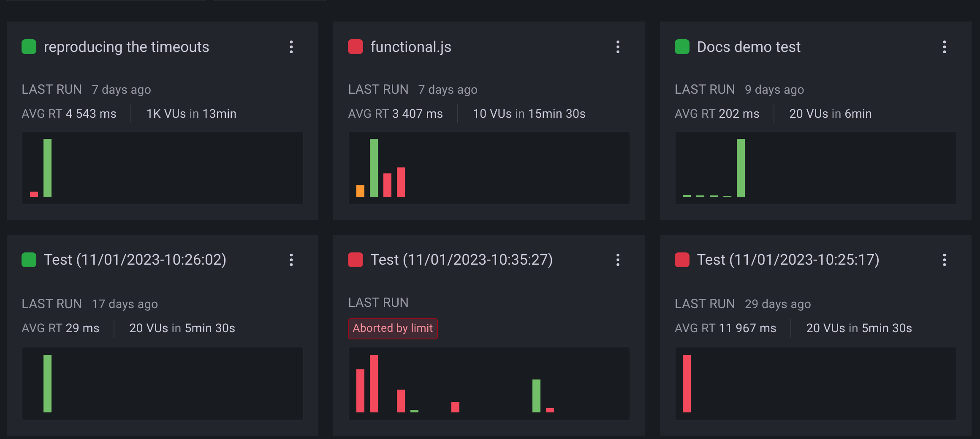Open the options menu for functional.js test
Image resolution: width=980 pixels, height=439 pixels.
click(618, 47)
